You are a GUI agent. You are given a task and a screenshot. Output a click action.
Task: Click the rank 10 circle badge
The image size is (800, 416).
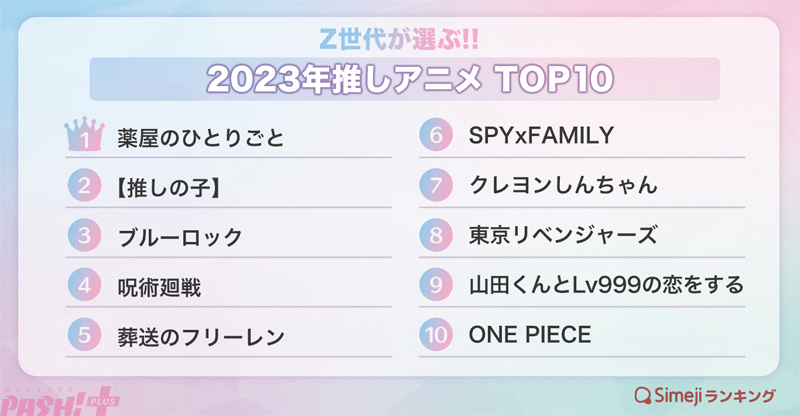click(x=437, y=335)
